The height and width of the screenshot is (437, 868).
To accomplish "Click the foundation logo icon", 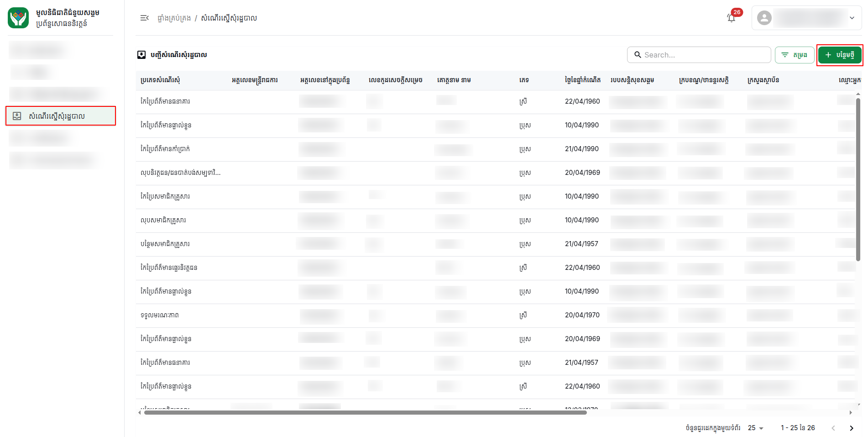I will click(x=18, y=18).
